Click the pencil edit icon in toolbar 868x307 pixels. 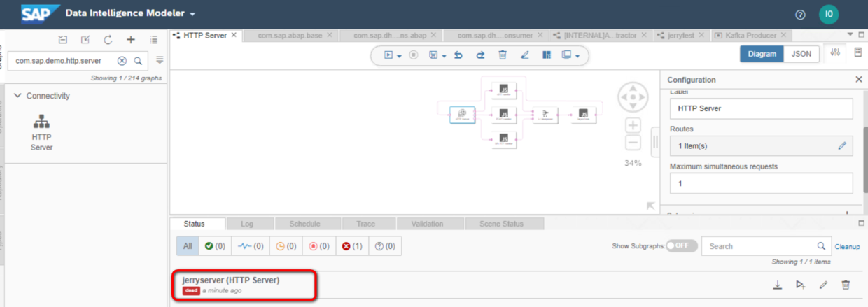(x=525, y=55)
